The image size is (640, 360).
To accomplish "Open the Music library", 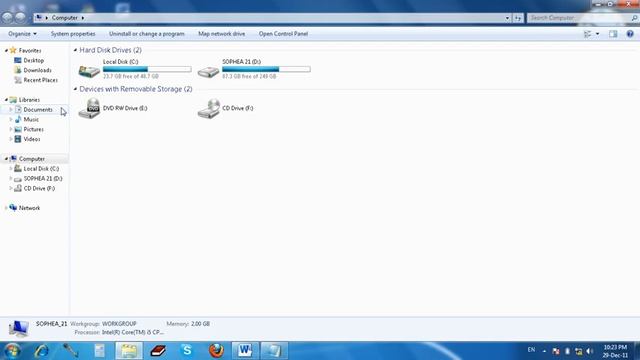I will point(31,119).
